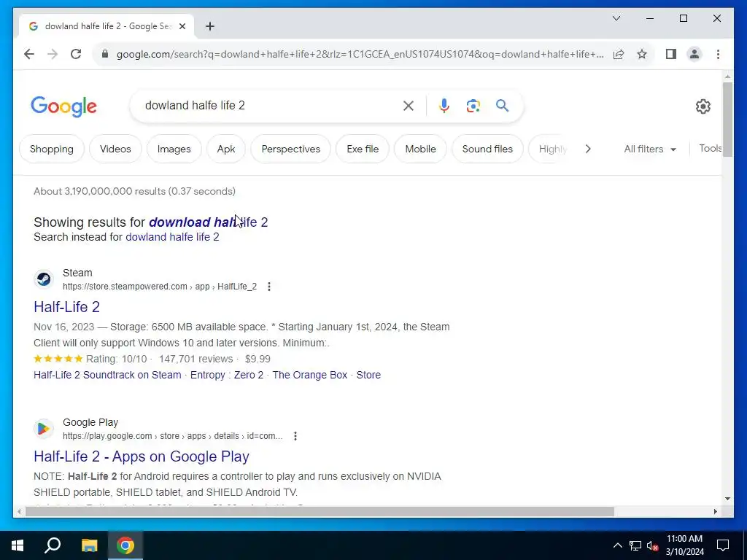This screenshot has height=560, width=747.
Task: Open options for the Google Play result
Action: point(295,436)
